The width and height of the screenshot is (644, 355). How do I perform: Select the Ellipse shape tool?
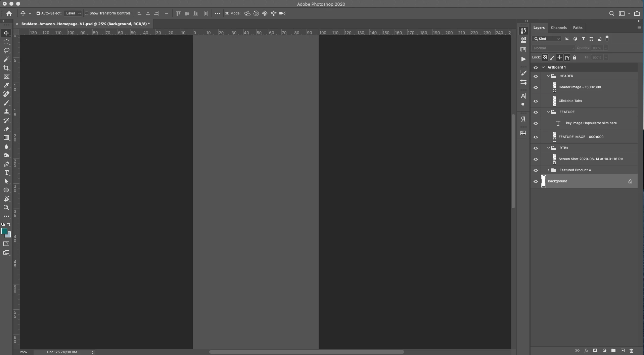(6, 190)
